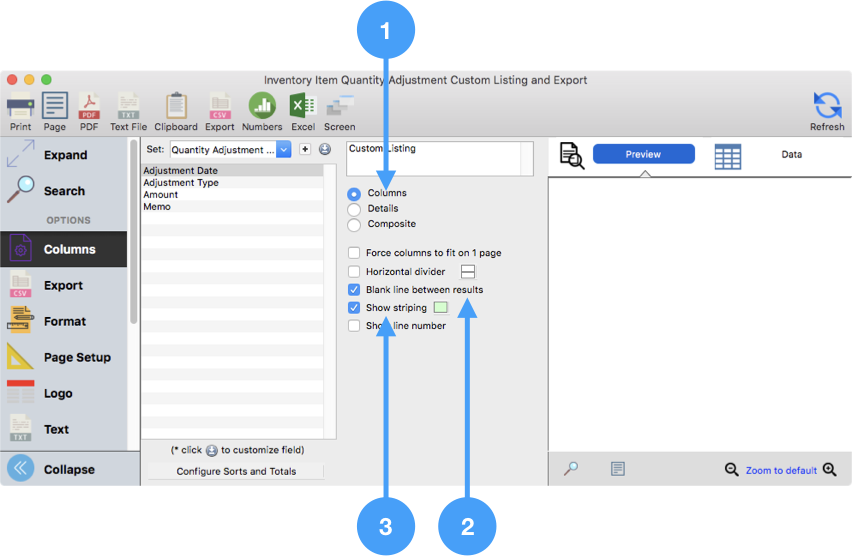This screenshot has width=852, height=556.
Task: Click the Refresh icon
Action: (827, 107)
